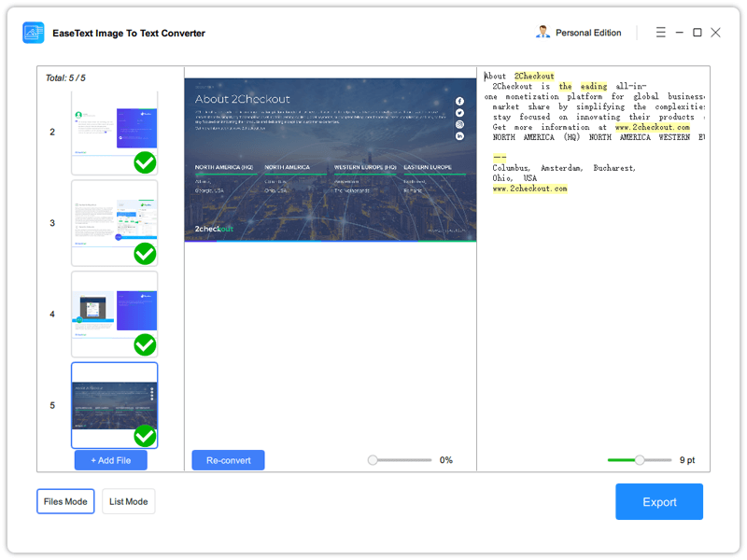Click the Personal Edition label

[x=588, y=33]
